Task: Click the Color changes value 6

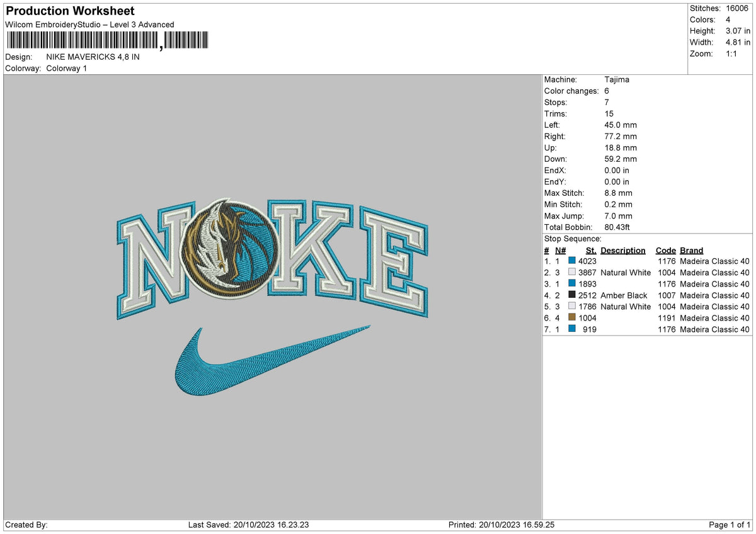Action: (x=607, y=91)
